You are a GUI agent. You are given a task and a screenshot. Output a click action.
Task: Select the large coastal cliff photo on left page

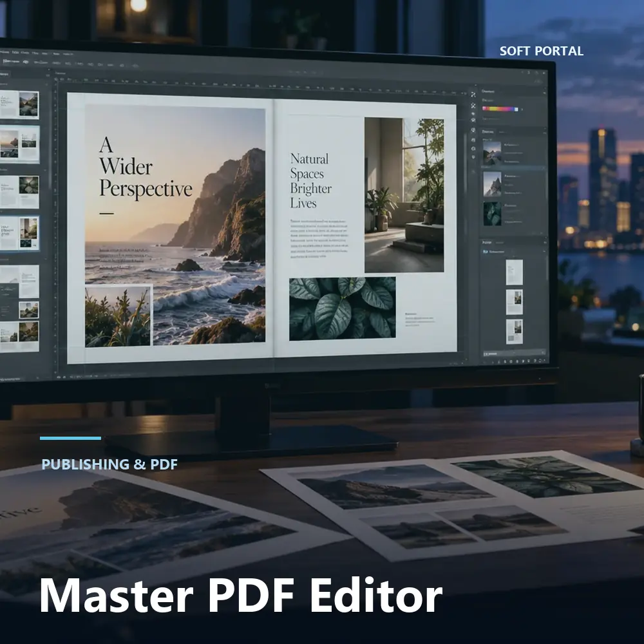(x=175, y=225)
